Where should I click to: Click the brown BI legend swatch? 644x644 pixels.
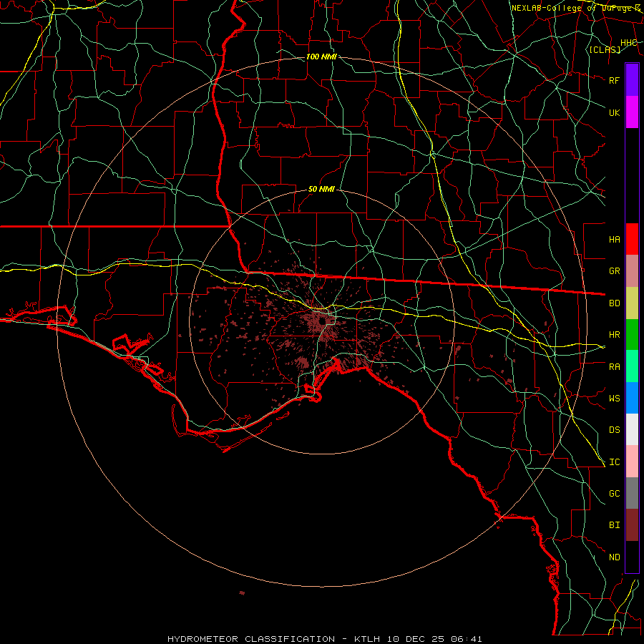[x=632, y=525]
